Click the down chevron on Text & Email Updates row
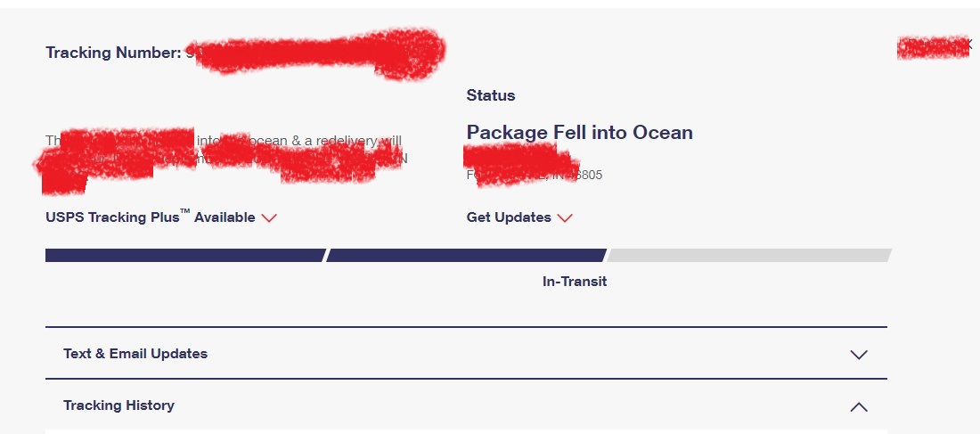This screenshot has width=980, height=434. (859, 355)
